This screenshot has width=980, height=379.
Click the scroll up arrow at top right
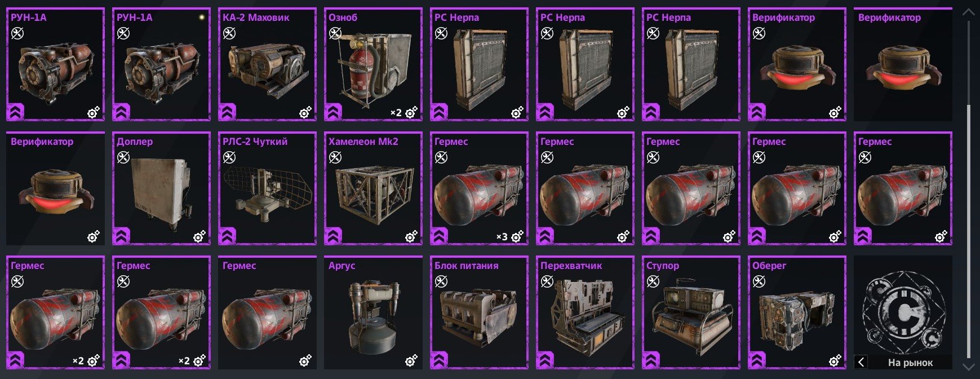(968, 12)
